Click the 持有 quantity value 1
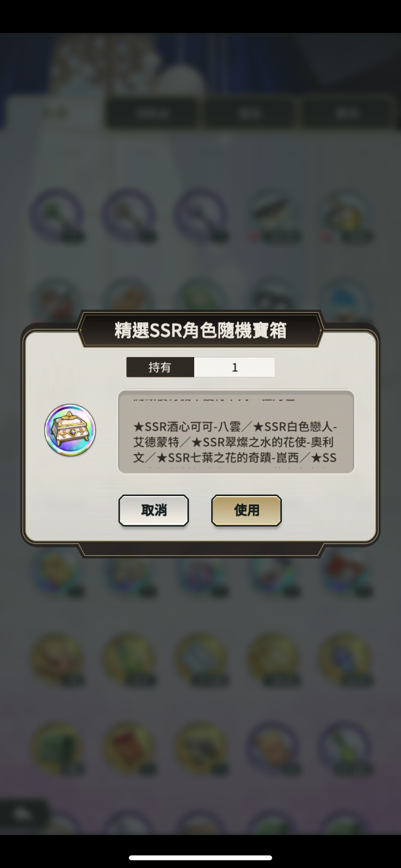The image size is (401, 868). [234, 367]
